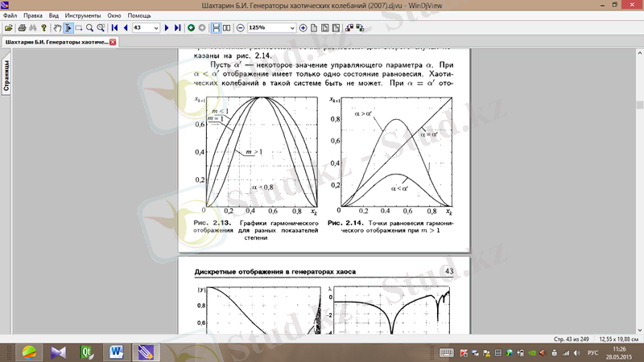Image resolution: width=644 pixels, height=362 pixels.
Task: Open the taskbar clock showing 11:26
Action: click(618, 352)
